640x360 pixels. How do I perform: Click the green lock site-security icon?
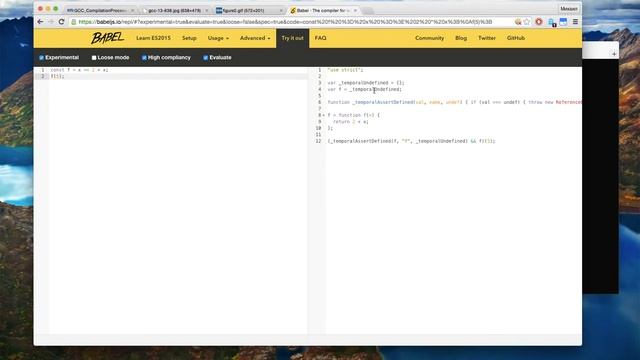pyautogui.click(x=74, y=22)
